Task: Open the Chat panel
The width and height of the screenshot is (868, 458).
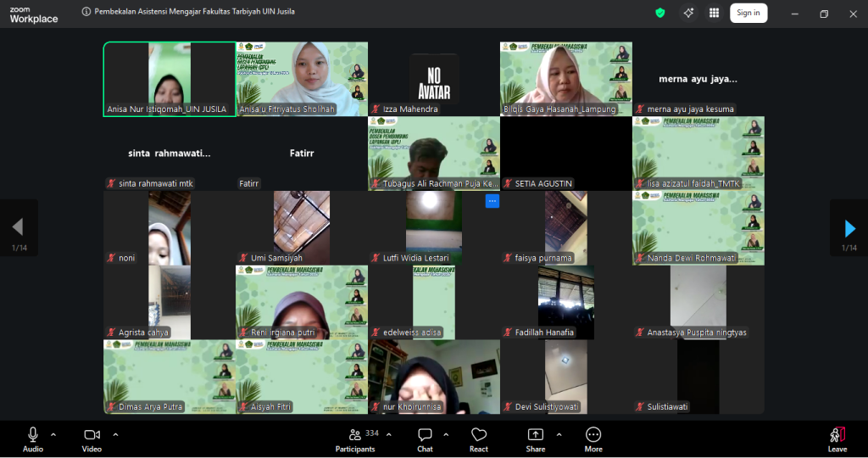Action: click(x=425, y=435)
